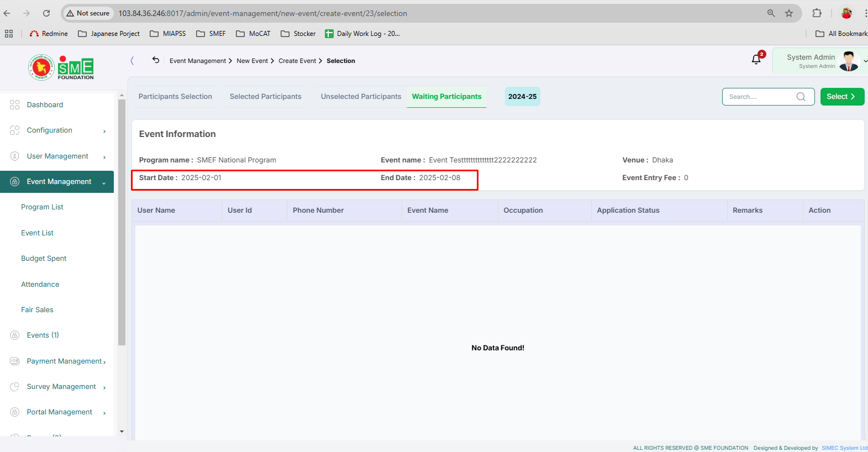Open Event List in the sidebar
This screenshot has height=452, width=868.
point(37,233)
